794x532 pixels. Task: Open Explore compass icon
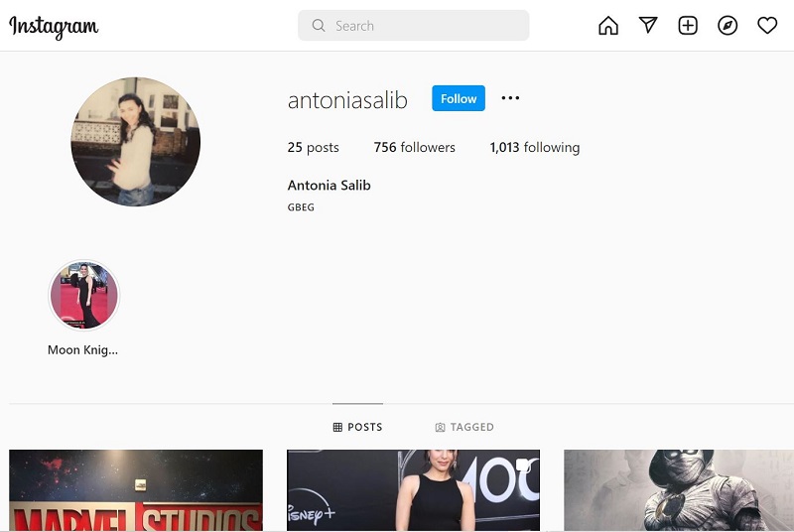(728, 25)
